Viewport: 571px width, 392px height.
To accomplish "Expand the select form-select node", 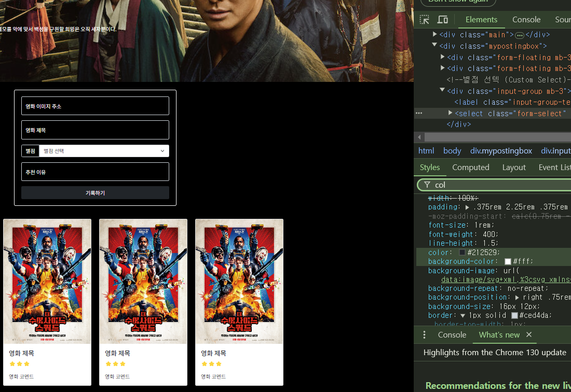I will [451, 113].
